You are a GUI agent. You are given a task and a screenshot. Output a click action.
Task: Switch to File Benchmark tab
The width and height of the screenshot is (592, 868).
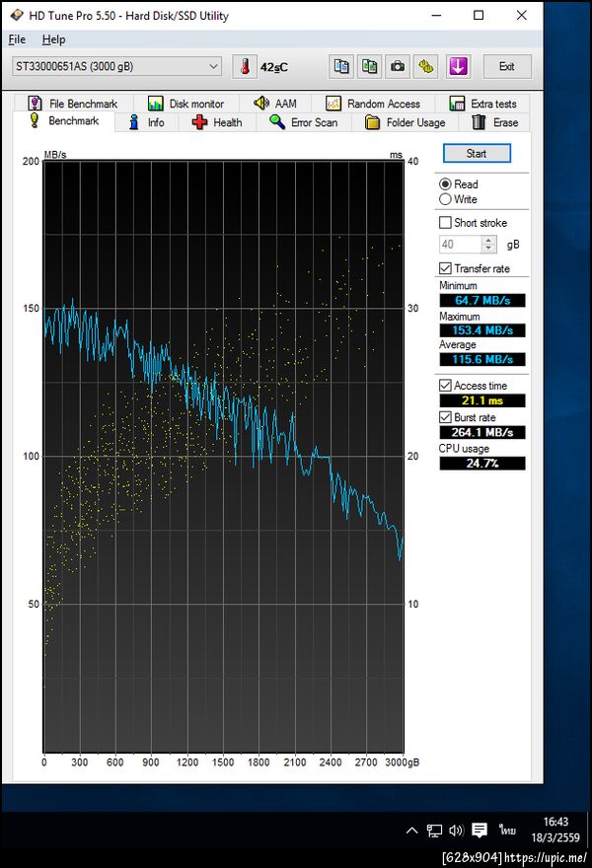73,104
